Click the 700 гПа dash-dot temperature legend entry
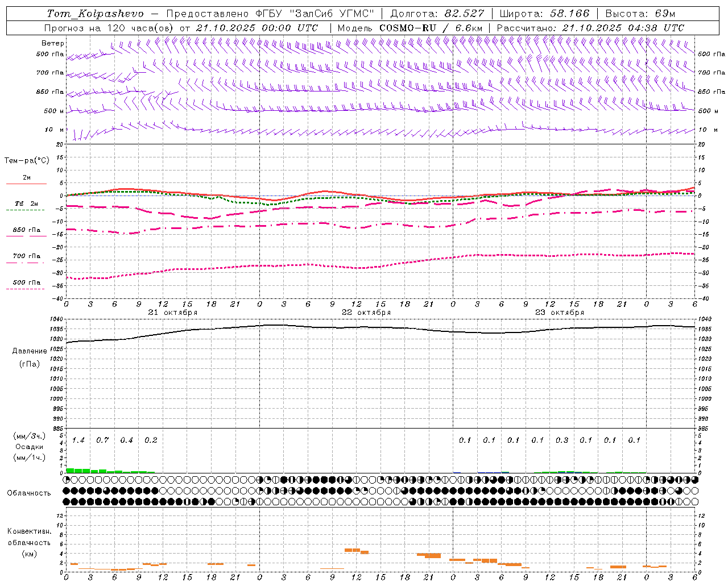 click(26, 256)
